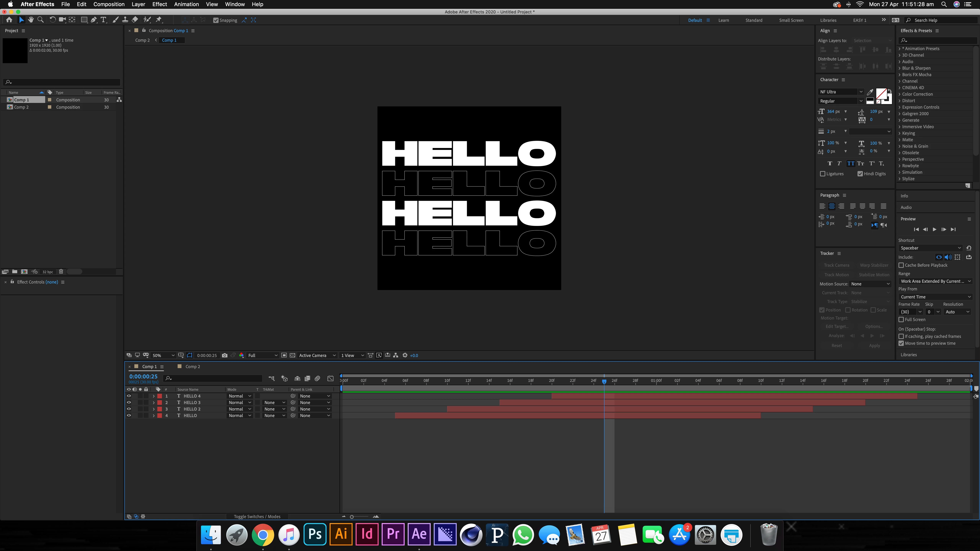This screenshot has height=551, width=980.
Task: Switch to the Learn workspace
Action: [x=723, y=20]
